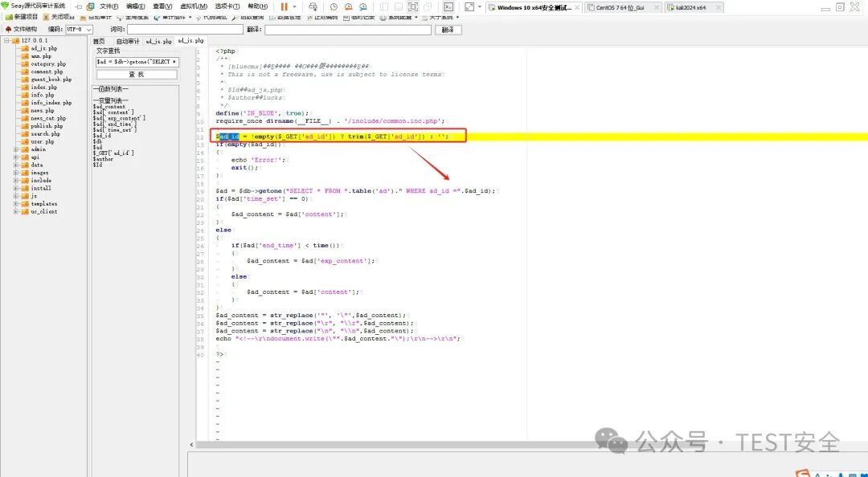This screenshot has width=868, height=477.
Task: Open the VMware console view icon
Action: 449,7
